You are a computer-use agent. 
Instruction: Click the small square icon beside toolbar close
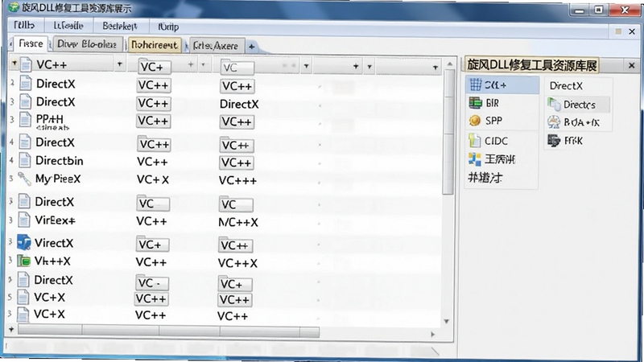click(x=618, y=31)
